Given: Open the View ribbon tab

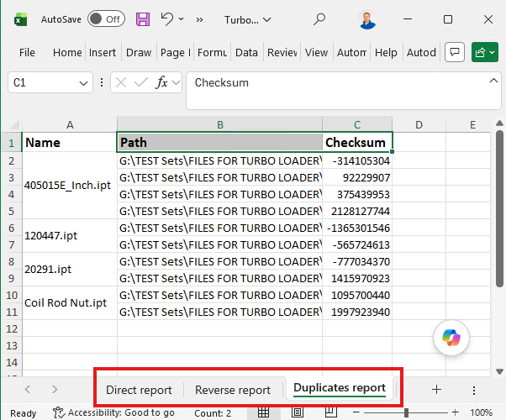Looking at the screenshot, I should click(x=316, y=52).
